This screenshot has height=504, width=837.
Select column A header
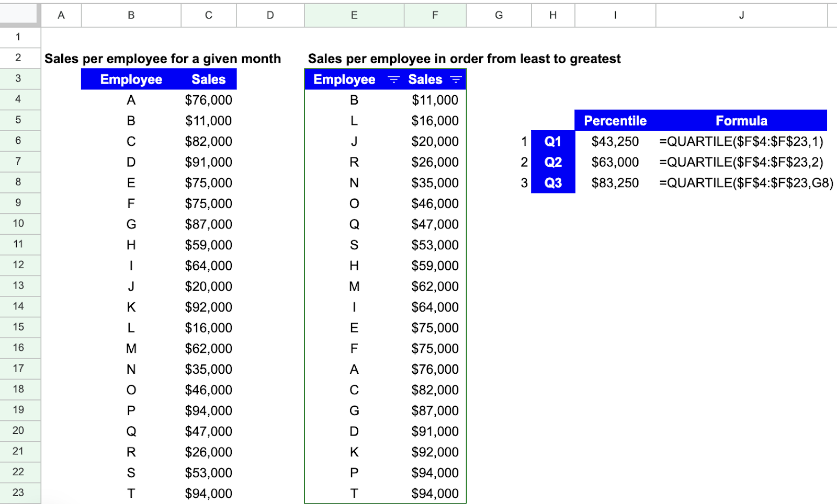coord(61,15)
